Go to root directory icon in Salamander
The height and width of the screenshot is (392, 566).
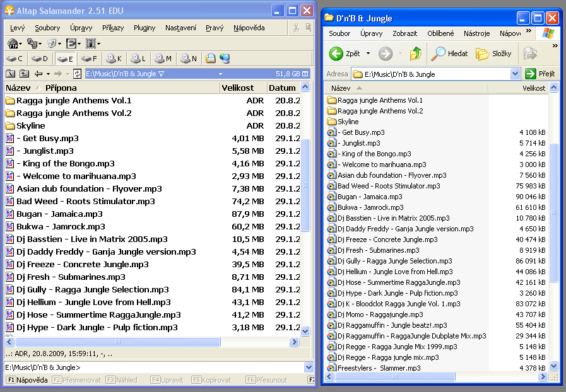tap(11, 74)
